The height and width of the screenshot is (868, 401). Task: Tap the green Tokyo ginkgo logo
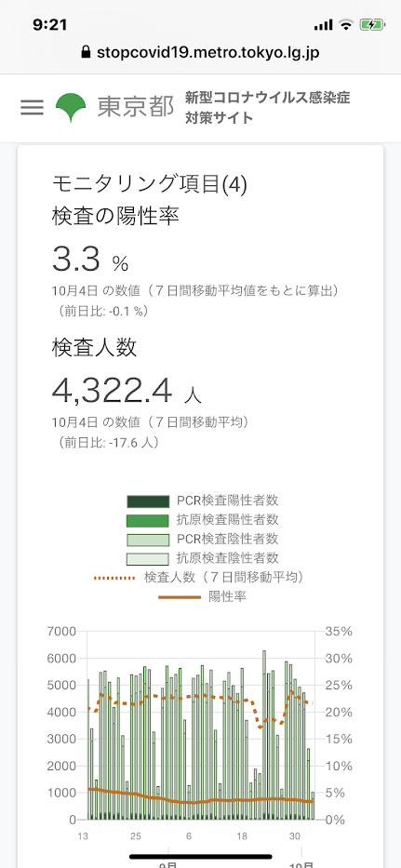(x=71, y=107)
